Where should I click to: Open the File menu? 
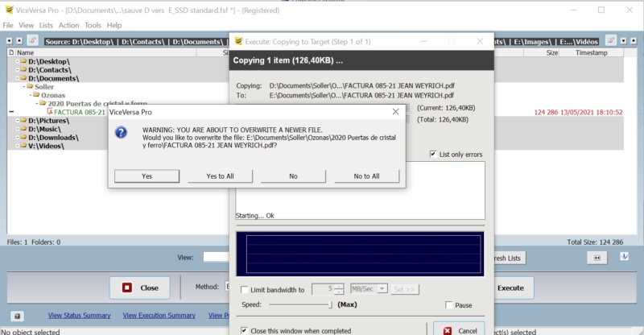[x=8, y=25]
